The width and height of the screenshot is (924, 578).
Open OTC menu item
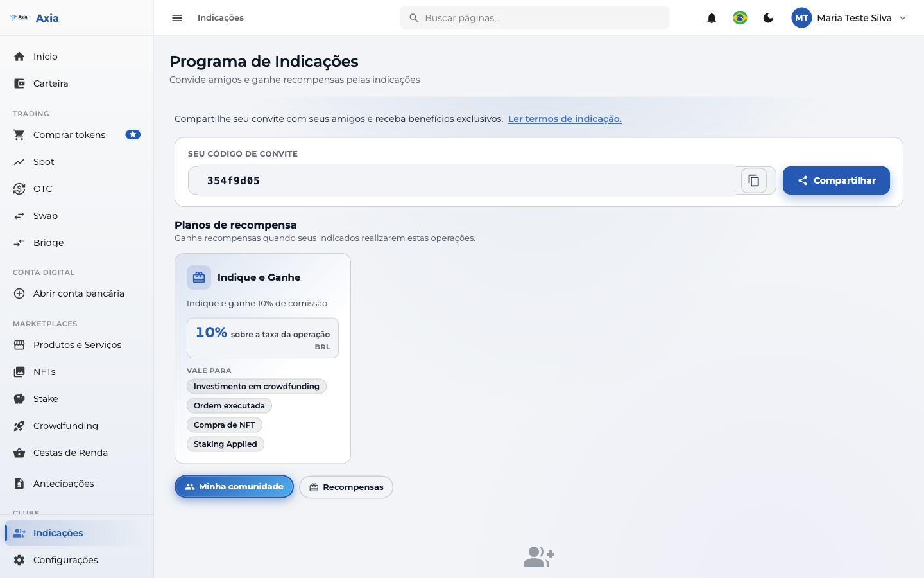77,189
